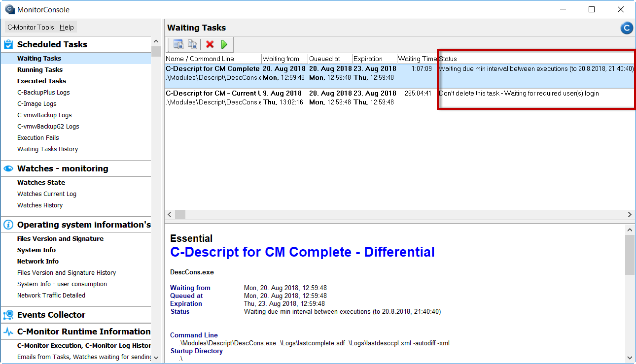This screenshot has height=364, width=636.
Task: Click the copy table toolbar icon
Action: tap(178, 44)
